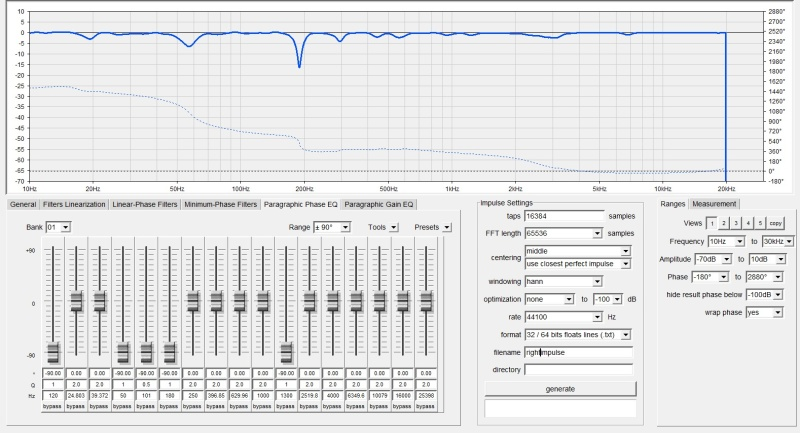
Task: Click the taps samples input field
Action: (566, 215)
